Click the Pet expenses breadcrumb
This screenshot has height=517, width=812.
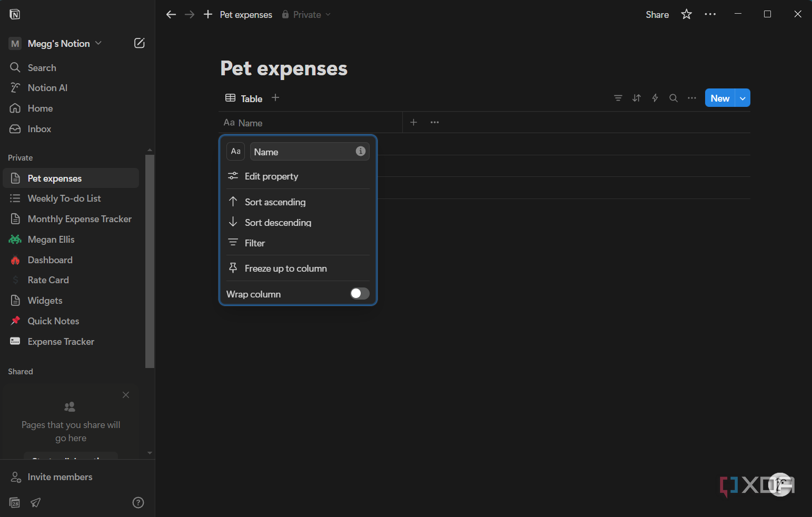(246, 15)
